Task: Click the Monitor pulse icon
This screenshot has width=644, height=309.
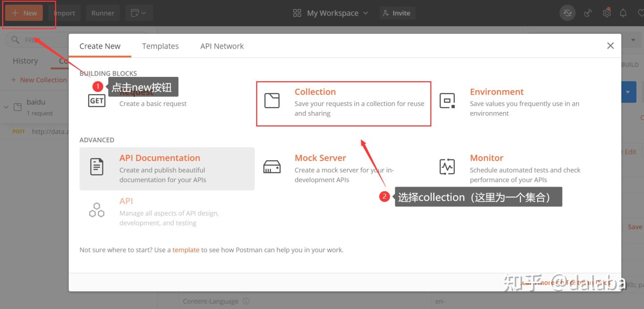Action: [x=447, y=167]
